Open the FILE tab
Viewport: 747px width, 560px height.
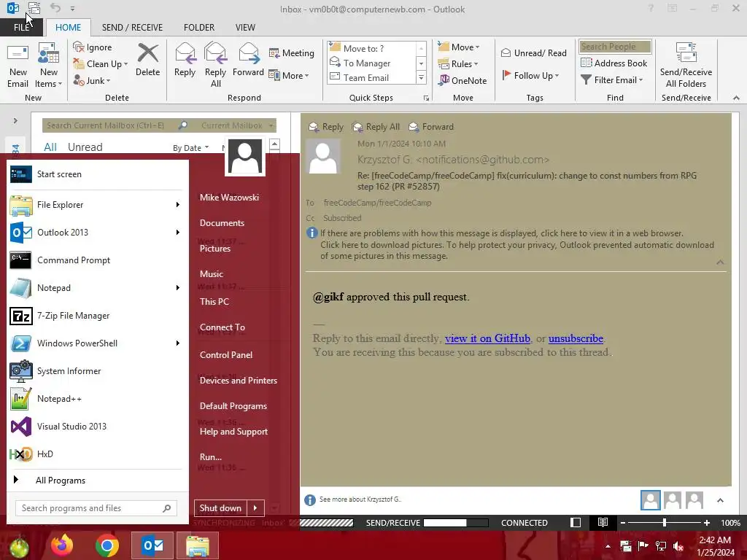pos(21,27)
